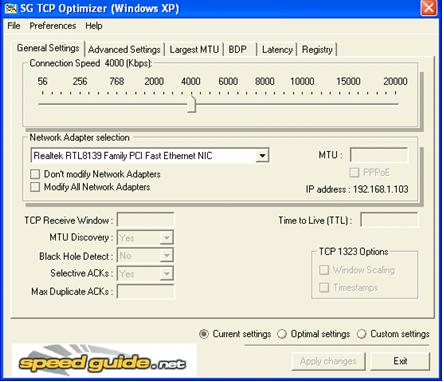Click the Apply changes button
444x382 pixels.
328,361
